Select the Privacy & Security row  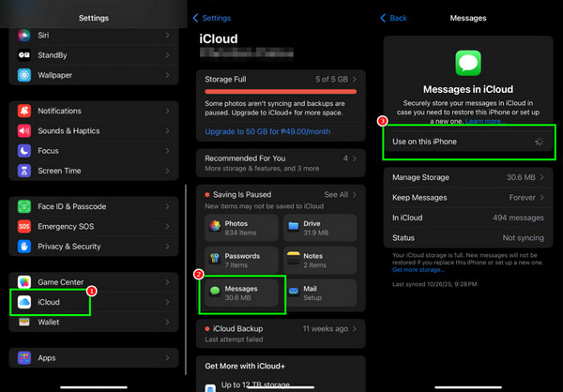[94, 247]
